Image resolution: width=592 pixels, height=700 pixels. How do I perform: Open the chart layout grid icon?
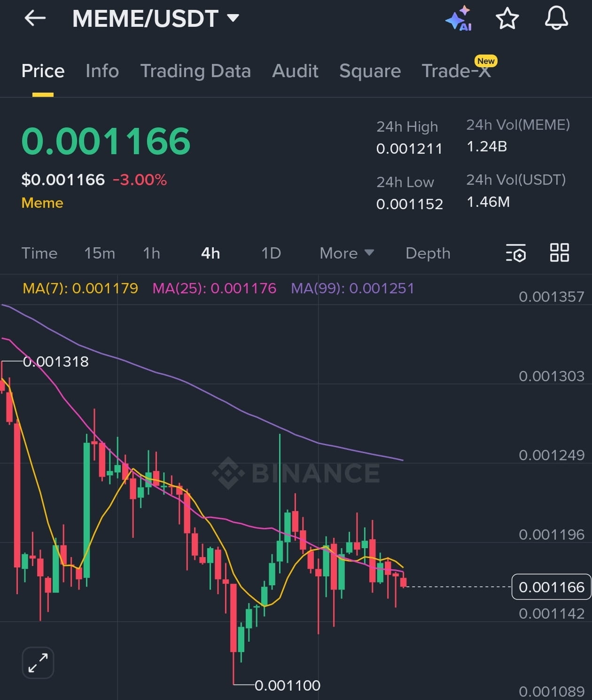pos(560,253)
